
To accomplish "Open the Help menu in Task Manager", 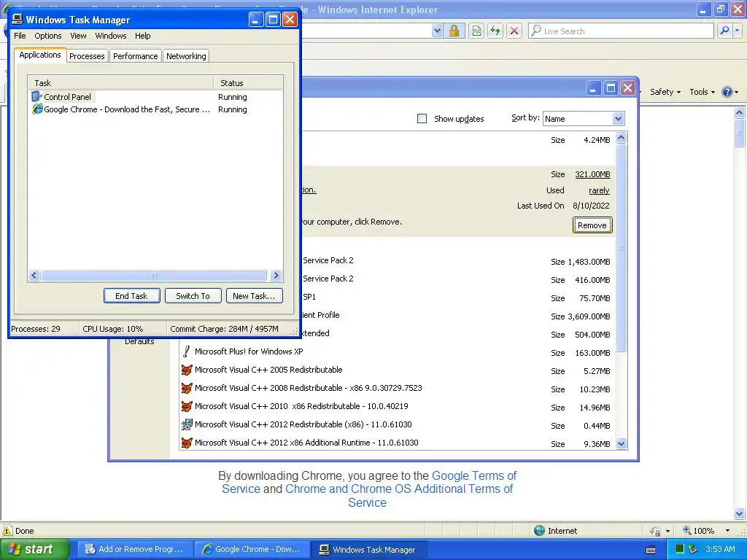I will tap(142, 36).
